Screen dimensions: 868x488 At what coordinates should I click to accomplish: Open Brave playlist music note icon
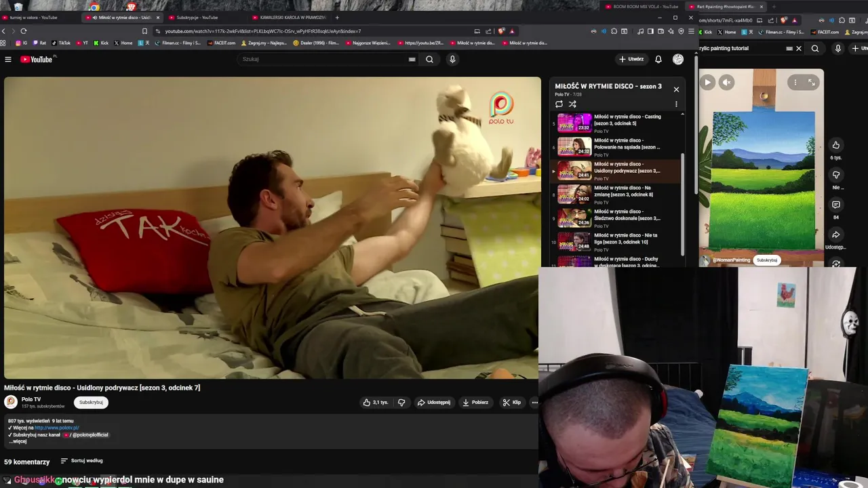click(x=641, y=31)
